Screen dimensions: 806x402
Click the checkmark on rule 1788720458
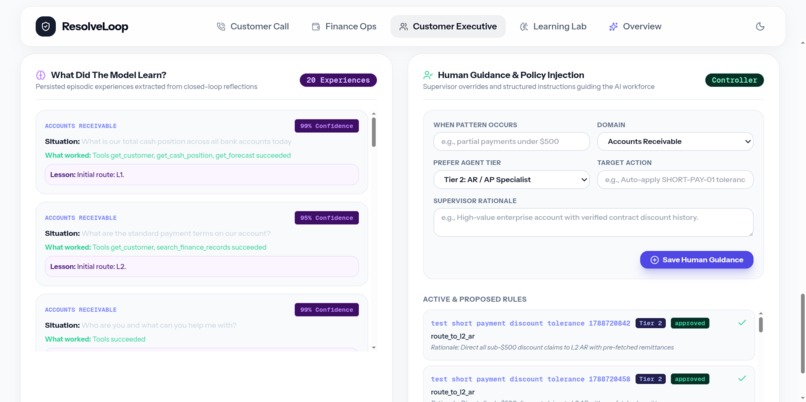[x=742, y=378]
